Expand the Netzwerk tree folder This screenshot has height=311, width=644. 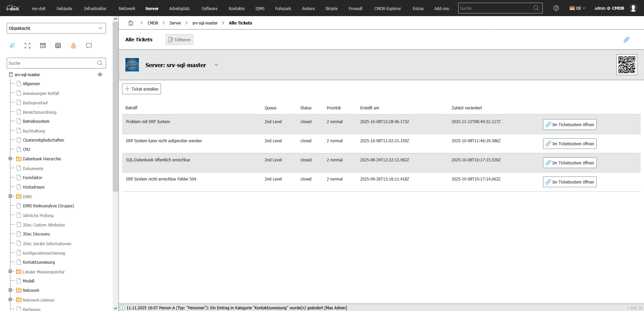(x=10, y=290)
